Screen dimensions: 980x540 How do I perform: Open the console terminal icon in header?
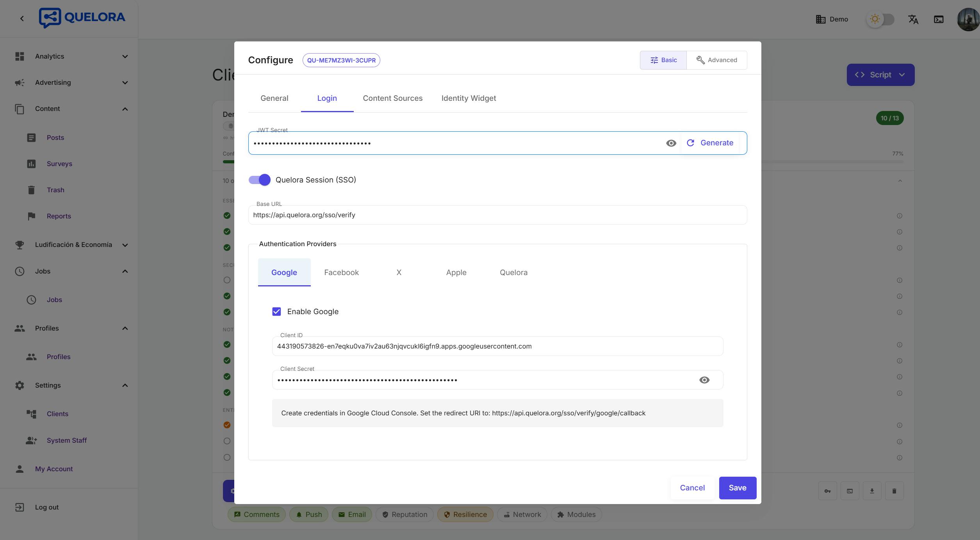click(939, 19)
